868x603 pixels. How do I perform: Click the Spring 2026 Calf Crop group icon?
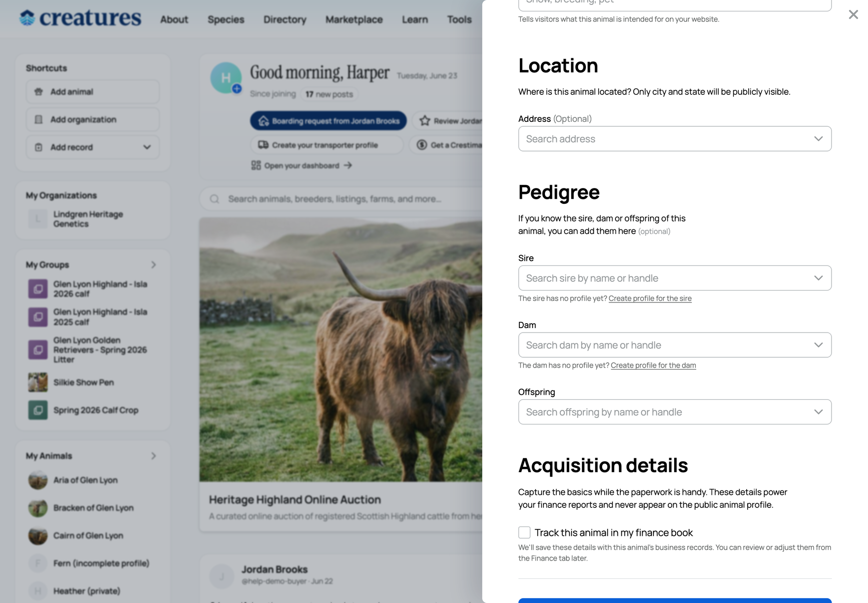tap(38, 410)
